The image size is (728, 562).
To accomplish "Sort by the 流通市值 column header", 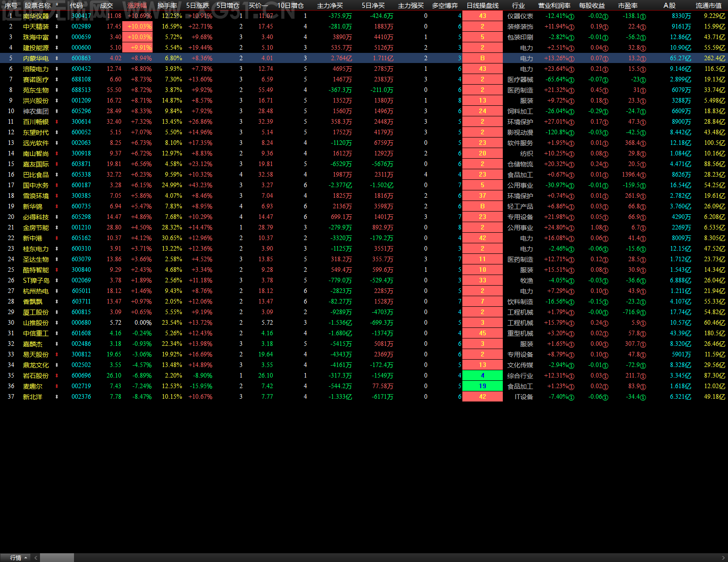I will [x=709, y=6].
